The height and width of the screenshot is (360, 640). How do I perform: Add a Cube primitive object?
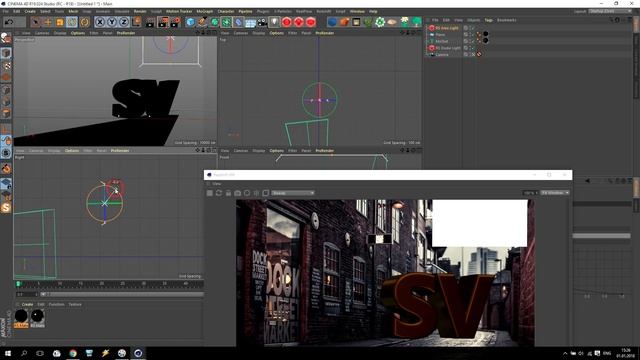coord(190,22)
